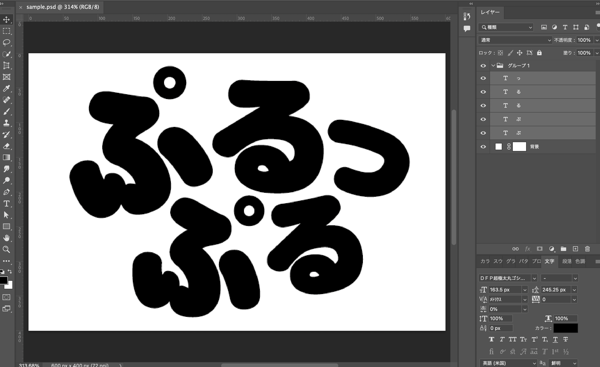Image resolution: width=600 pixels, height=367 pixels.
Task: Select the Crop tool
Action: (7, 65)
